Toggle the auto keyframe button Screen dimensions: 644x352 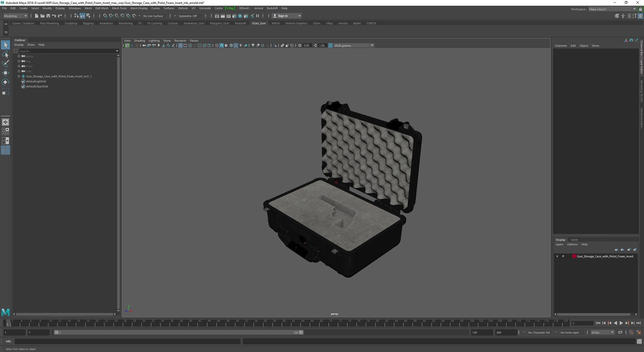tap(631, 333)
